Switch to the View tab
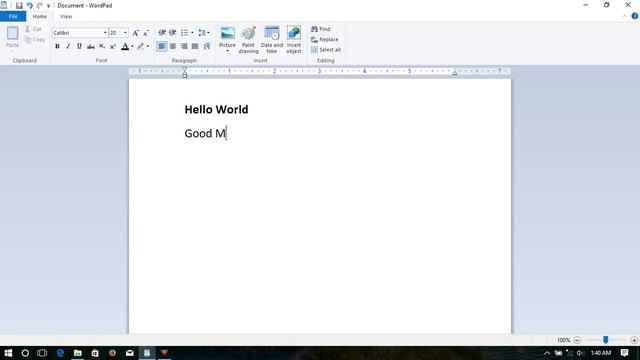The height and width of the screenshot is (360, 640). click(66, 16)
